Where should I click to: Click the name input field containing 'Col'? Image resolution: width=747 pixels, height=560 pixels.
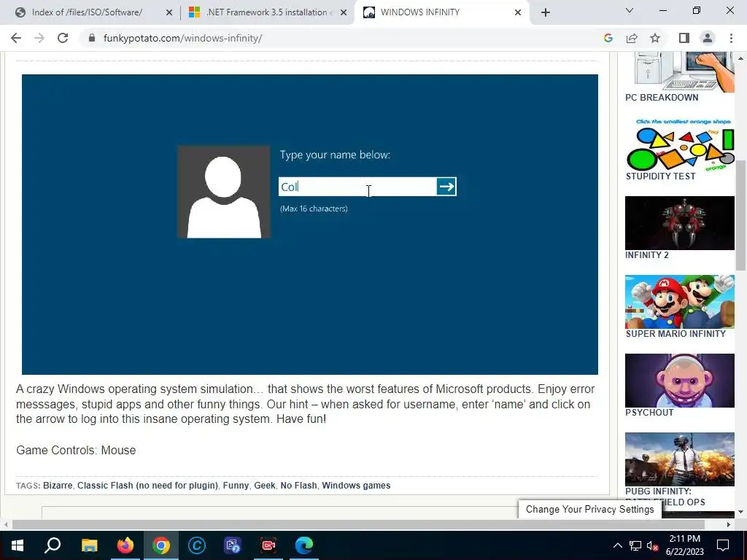pyautogui.click(x=357, y=187)
